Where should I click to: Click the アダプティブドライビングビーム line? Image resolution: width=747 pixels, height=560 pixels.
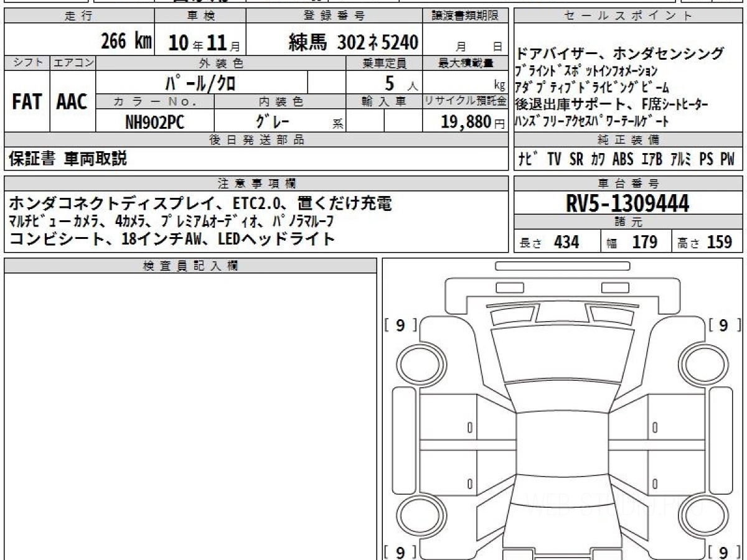coord(593,87)
